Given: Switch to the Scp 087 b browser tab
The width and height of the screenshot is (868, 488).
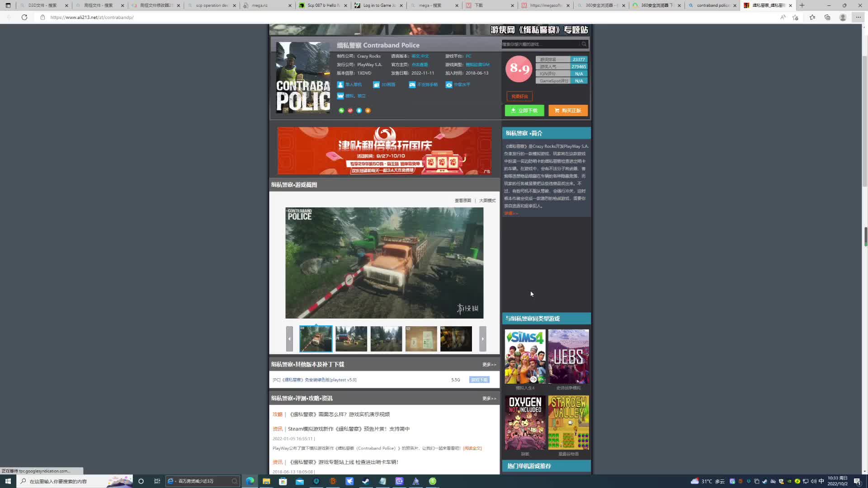Looking at the screenshot, I should 322,5.
